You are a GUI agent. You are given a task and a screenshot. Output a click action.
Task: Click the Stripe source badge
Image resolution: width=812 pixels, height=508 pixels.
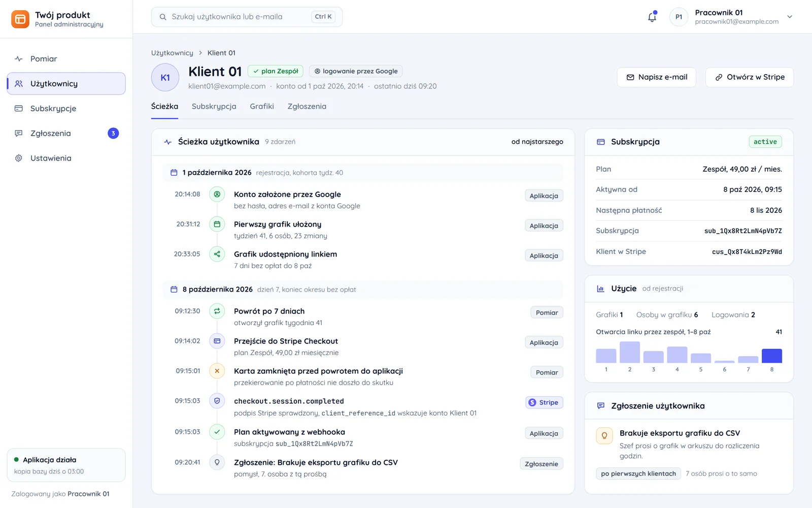point(544,402)
